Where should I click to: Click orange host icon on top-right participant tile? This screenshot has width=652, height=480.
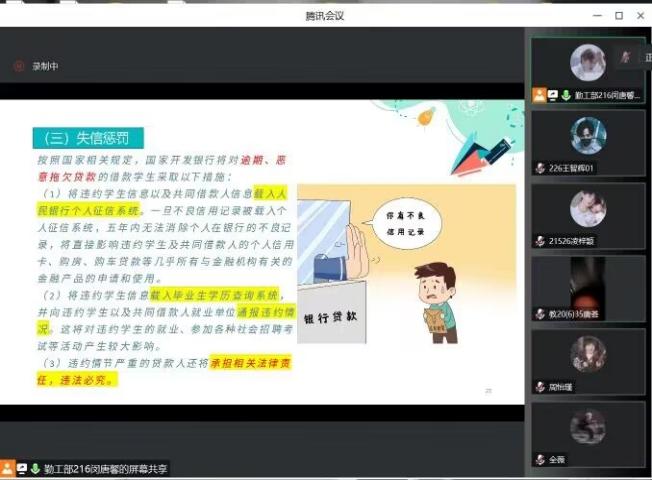click(x=539, y=95)
